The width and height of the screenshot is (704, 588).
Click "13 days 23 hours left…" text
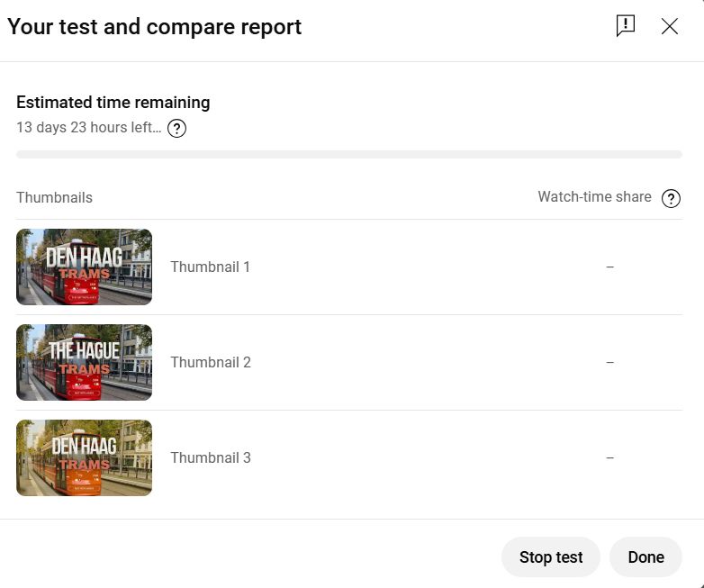[x=89, y=128]
